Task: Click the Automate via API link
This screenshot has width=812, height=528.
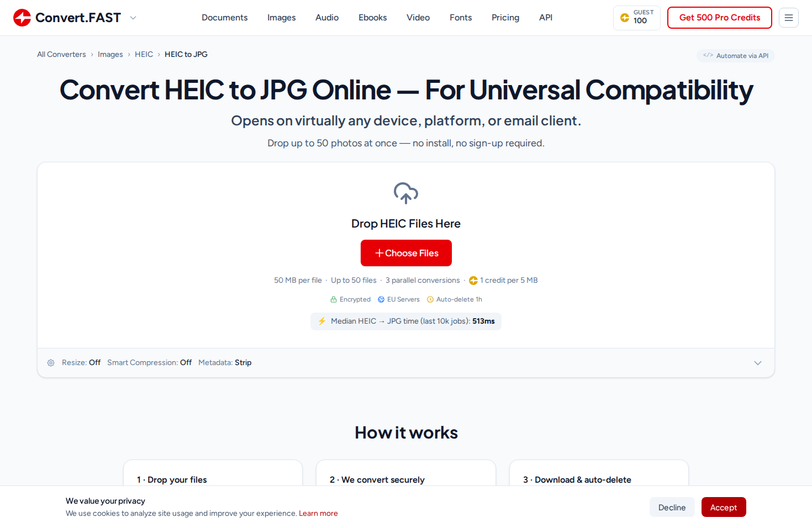Action: point(736,55)
